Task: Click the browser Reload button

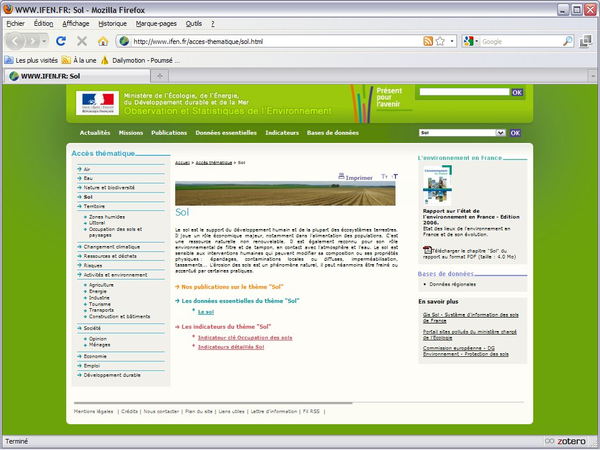Action: tap(61, 41)
